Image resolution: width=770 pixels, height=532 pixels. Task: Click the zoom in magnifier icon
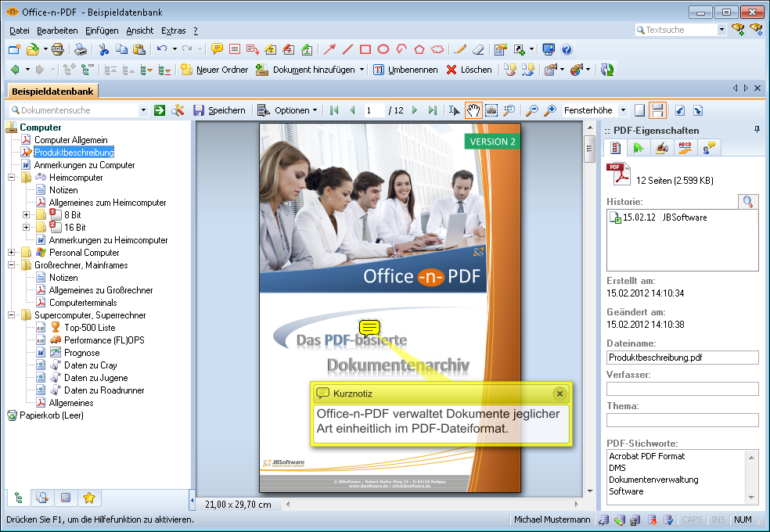550,110
